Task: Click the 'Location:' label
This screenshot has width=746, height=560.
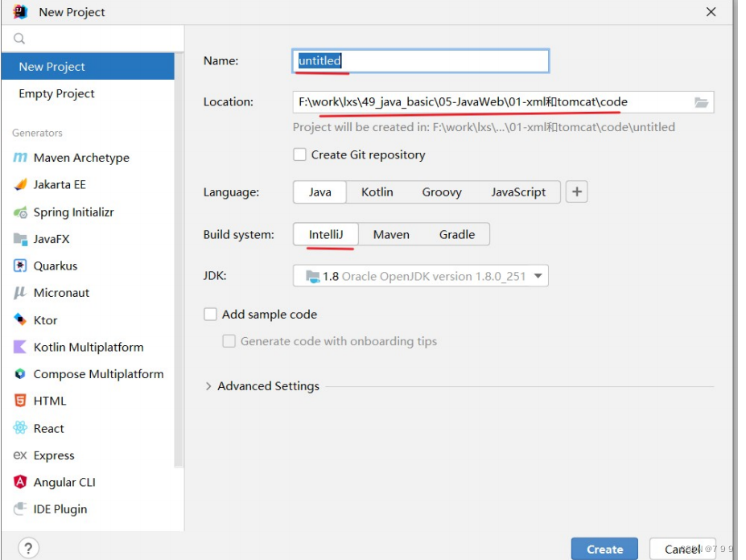Action: [x=229, y=102]
